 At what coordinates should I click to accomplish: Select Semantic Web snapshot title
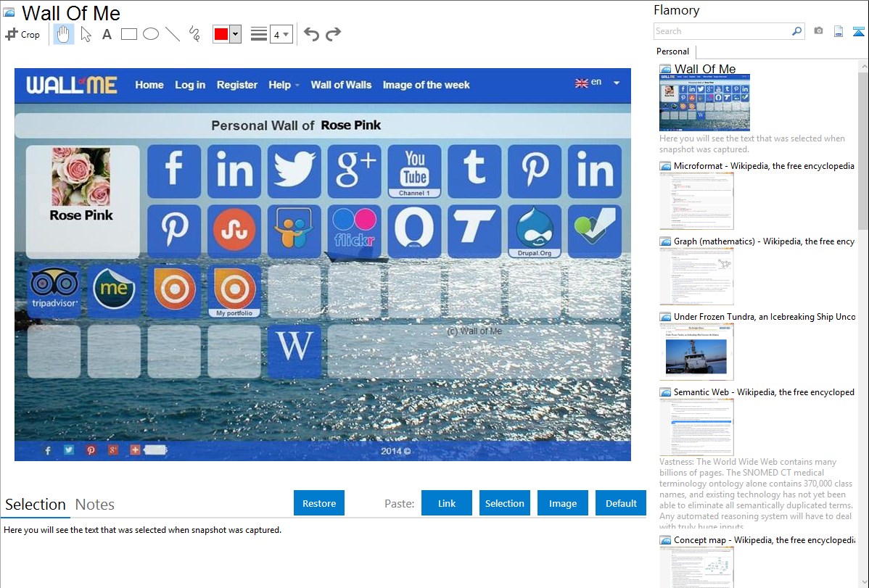click(764, 392)
